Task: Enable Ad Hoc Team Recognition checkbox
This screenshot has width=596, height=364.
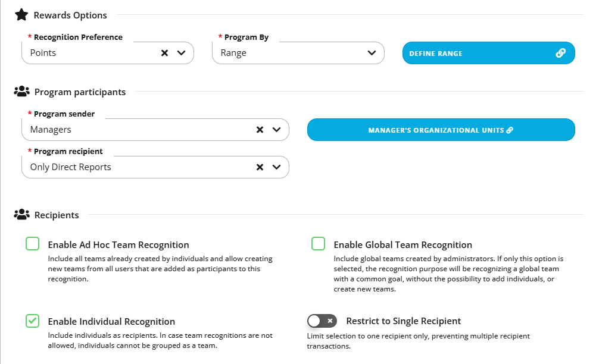Action: click(x=32, y=244)
